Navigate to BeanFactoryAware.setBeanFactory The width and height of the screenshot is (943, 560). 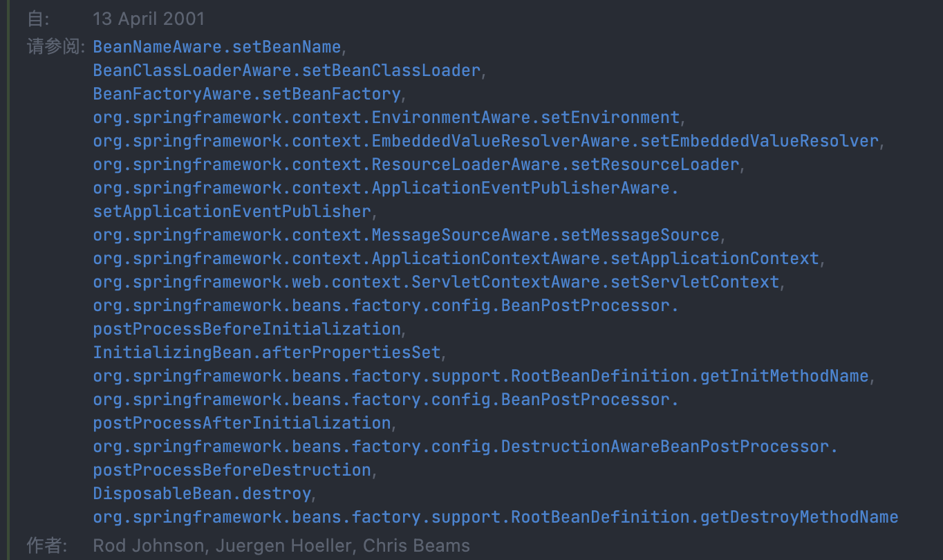coord(246,94)
